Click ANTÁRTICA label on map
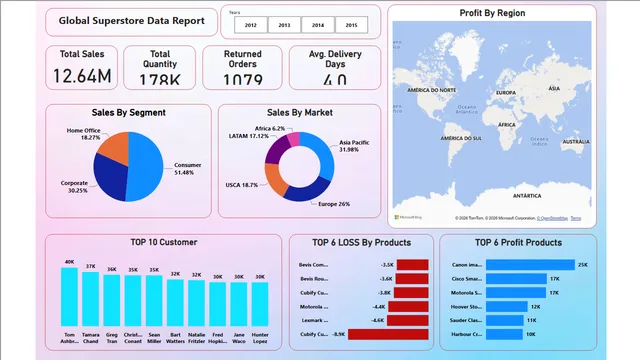Image resolution: width=640 pixels, height=360 pixels. pyautogui.click(x=527, y=196)
